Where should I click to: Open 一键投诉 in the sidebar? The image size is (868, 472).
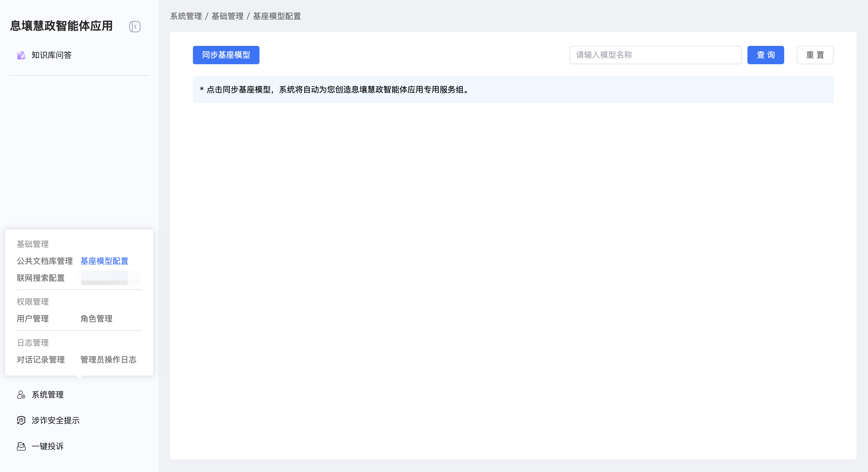pyautogui.click(x=48, y=446)
